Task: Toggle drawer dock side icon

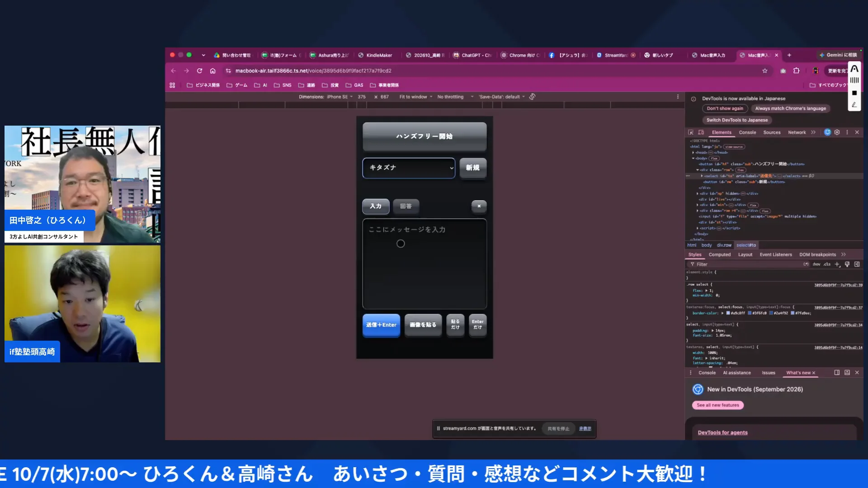Action: pos(837,373)
